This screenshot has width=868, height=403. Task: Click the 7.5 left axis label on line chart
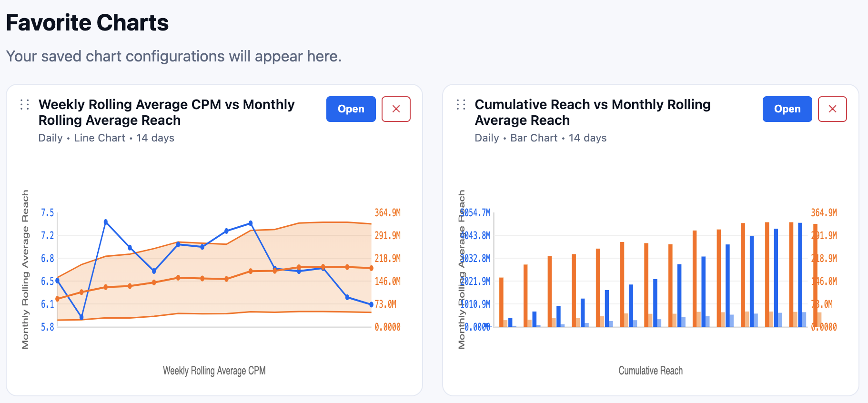pyautogui.click(x=47, y=212)
